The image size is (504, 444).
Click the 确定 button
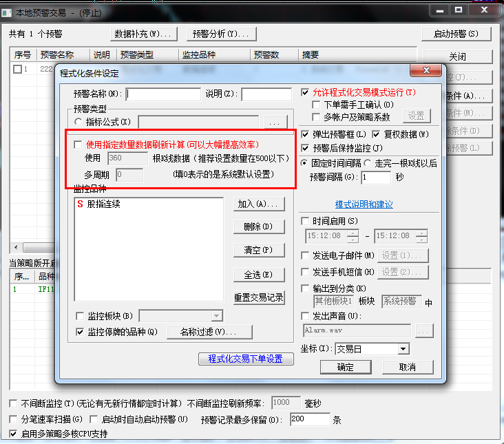point(346,367)
